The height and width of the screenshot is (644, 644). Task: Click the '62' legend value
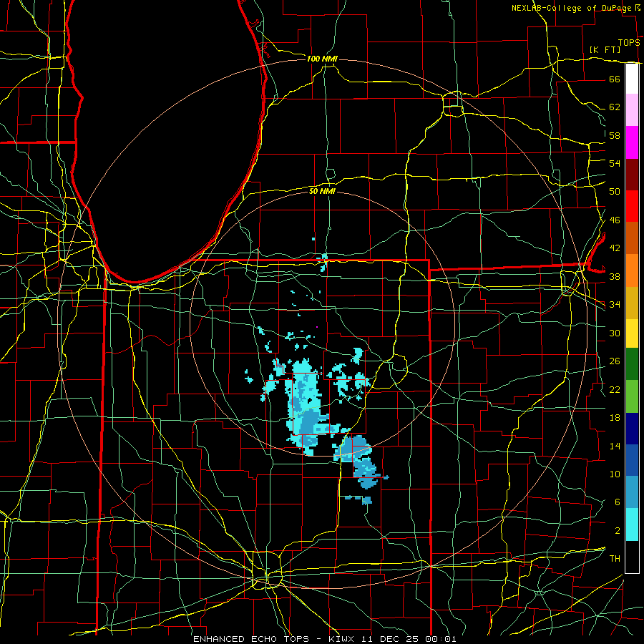point(615,107)
